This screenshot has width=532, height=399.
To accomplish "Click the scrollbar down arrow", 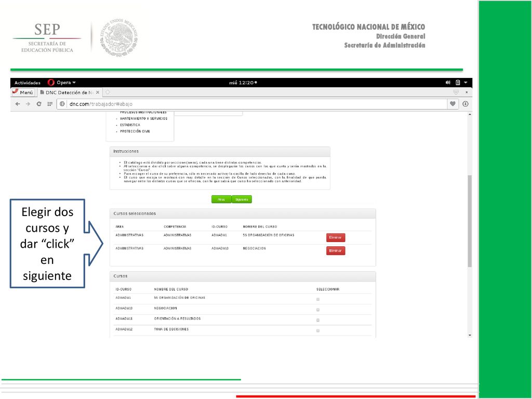I will [x=470, y=335].
